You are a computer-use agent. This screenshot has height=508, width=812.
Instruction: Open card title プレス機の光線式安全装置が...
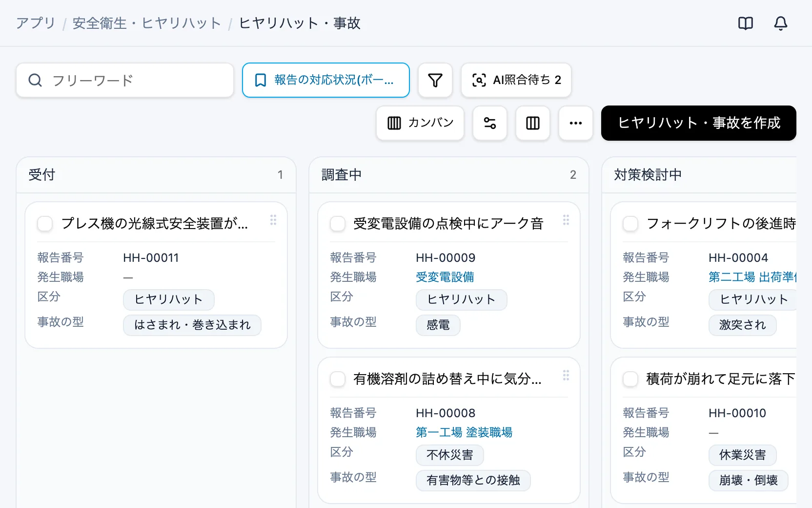click(155, 224)
